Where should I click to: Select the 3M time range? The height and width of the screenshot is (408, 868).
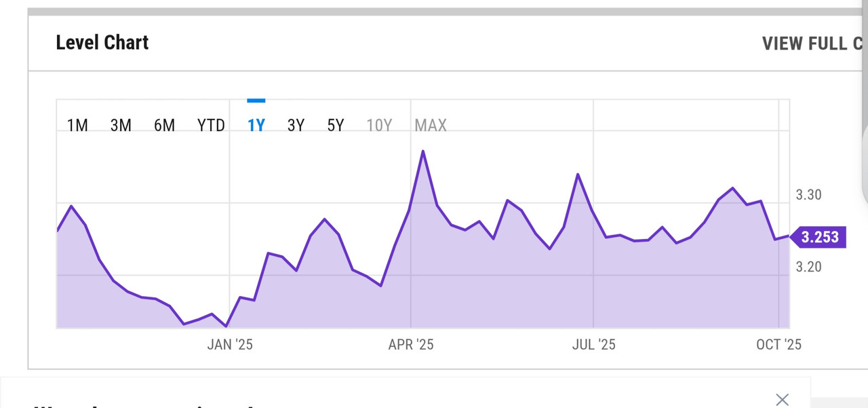click(x=121, y=126)
